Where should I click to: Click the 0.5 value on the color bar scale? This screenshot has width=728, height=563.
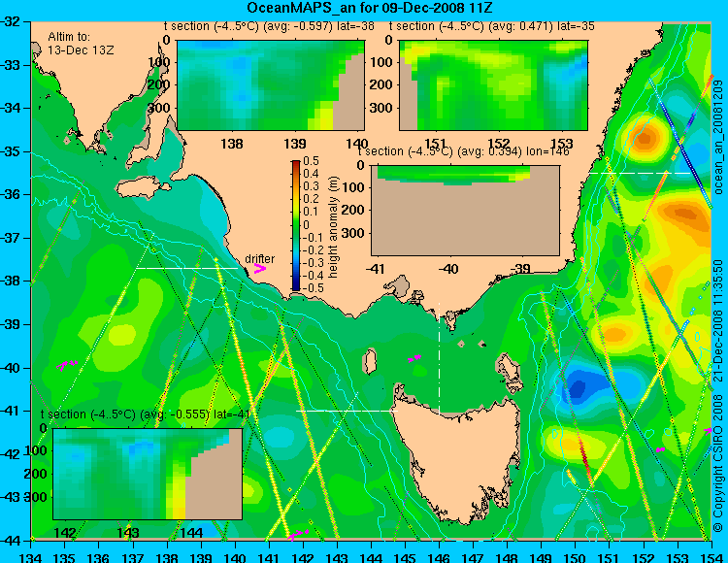coord(311,161)
